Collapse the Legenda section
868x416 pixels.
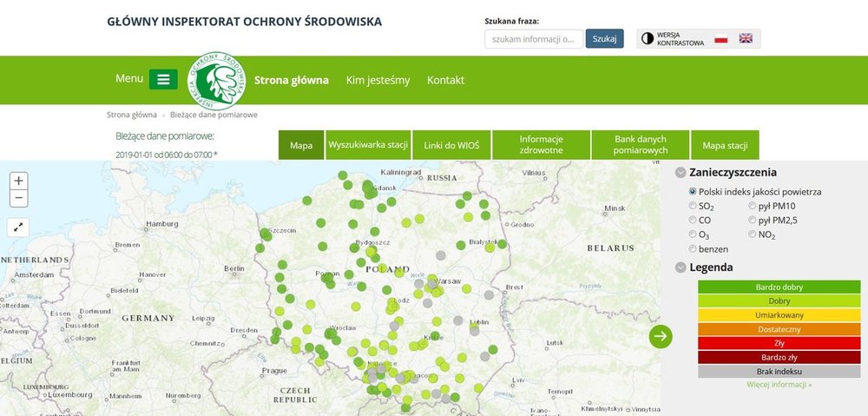coord(681,267)
